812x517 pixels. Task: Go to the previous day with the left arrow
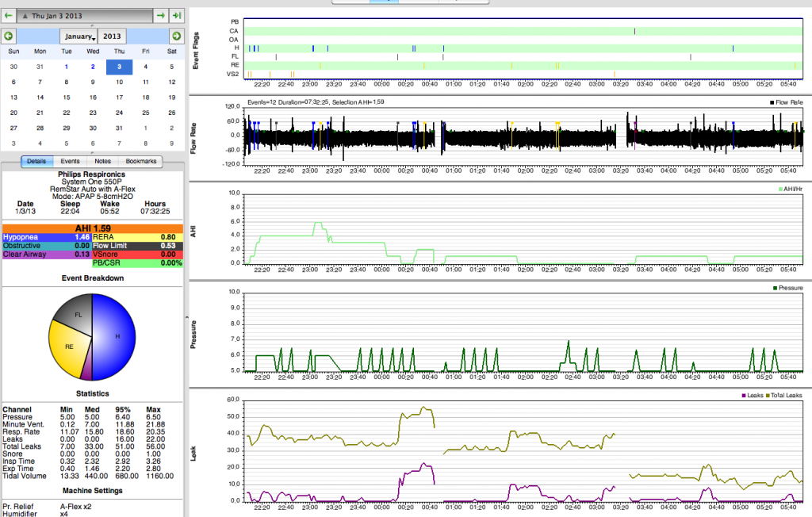pyautogui.click(x=8, y=16)
